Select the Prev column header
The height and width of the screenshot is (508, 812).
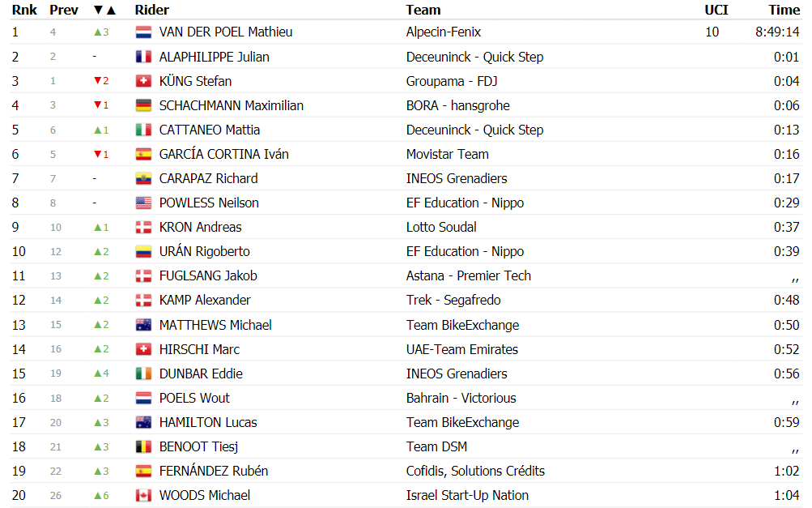coord(64,10)
